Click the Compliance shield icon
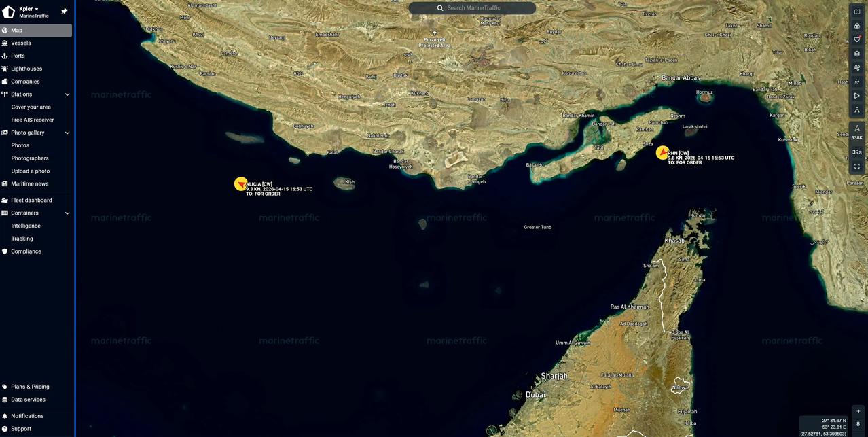868x437 pixels. click(x=5, y=251)
